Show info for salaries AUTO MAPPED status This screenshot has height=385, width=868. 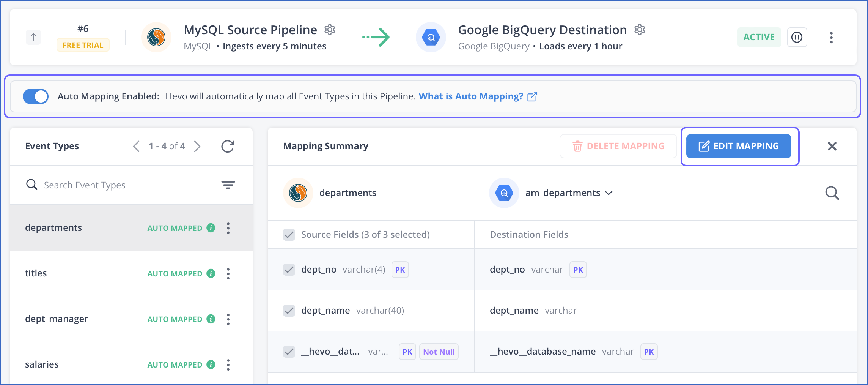(x=211, y=364)
